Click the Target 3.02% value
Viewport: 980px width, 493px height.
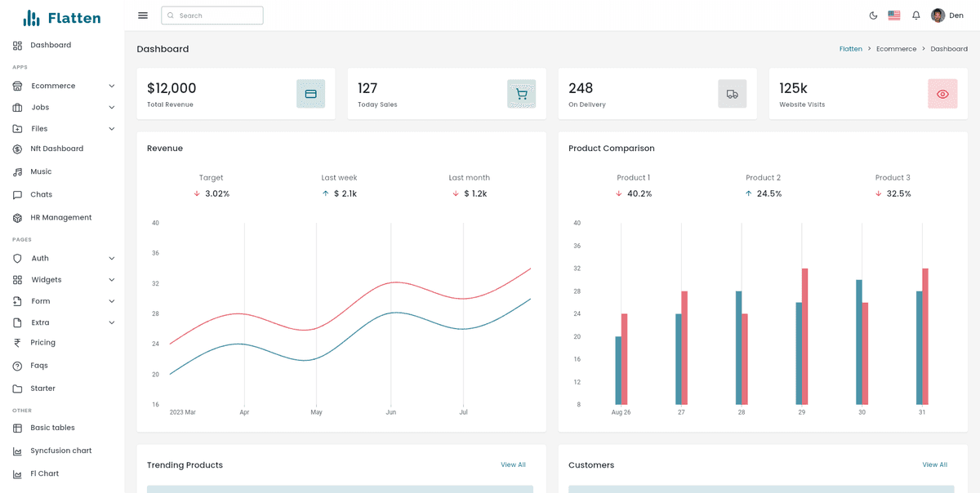click(x=217, y=193)
